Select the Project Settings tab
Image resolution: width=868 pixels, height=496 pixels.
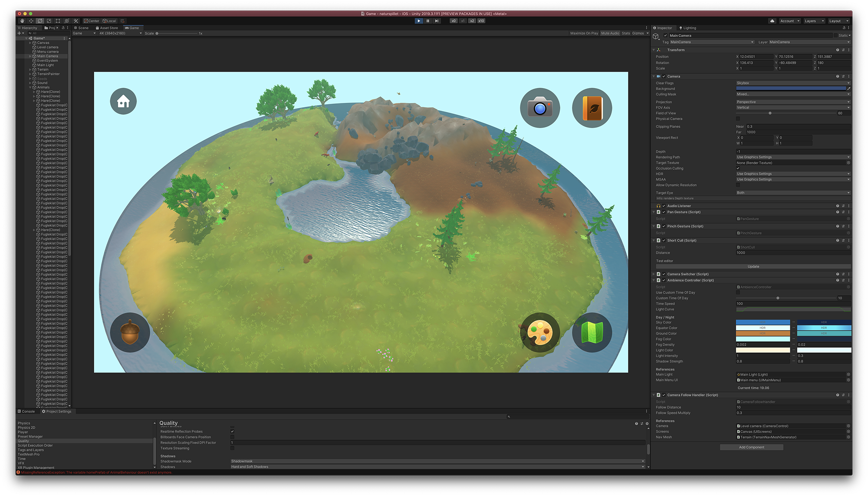tap(56, 411)
